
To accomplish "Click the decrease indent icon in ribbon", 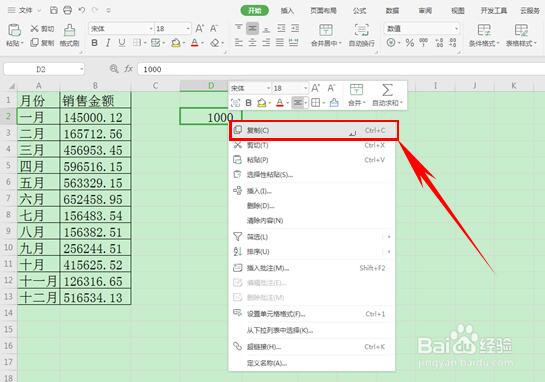I will 281,28.
